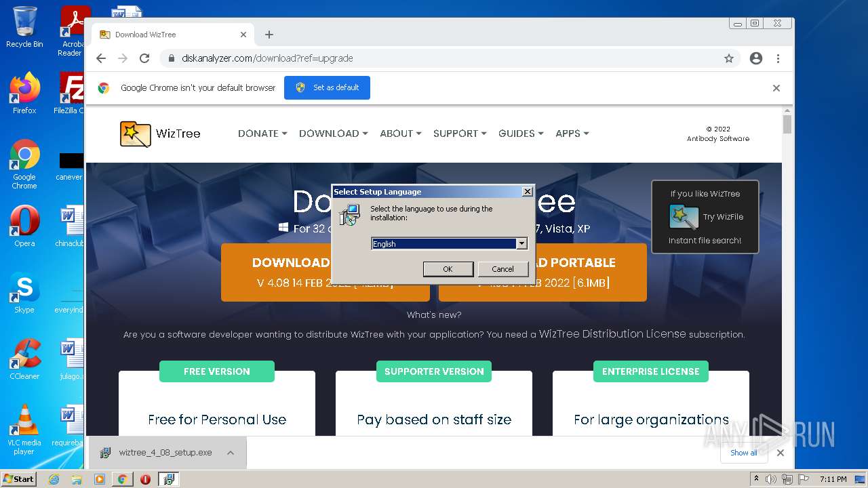Go back in Chrome
Viewport: 868px width, 488px height.
pyautogui.click(x=101, y=58)
